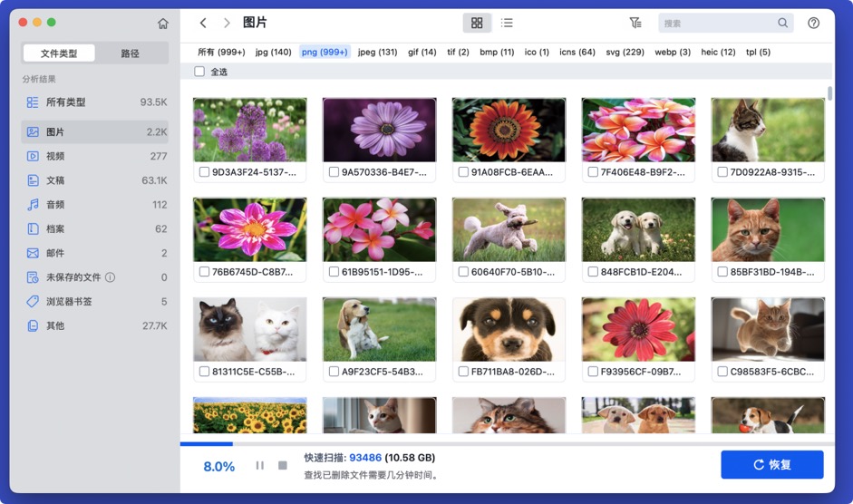This screenshot has height=504, width=853.
Task: Stop the scan
Action: (282, 465)
